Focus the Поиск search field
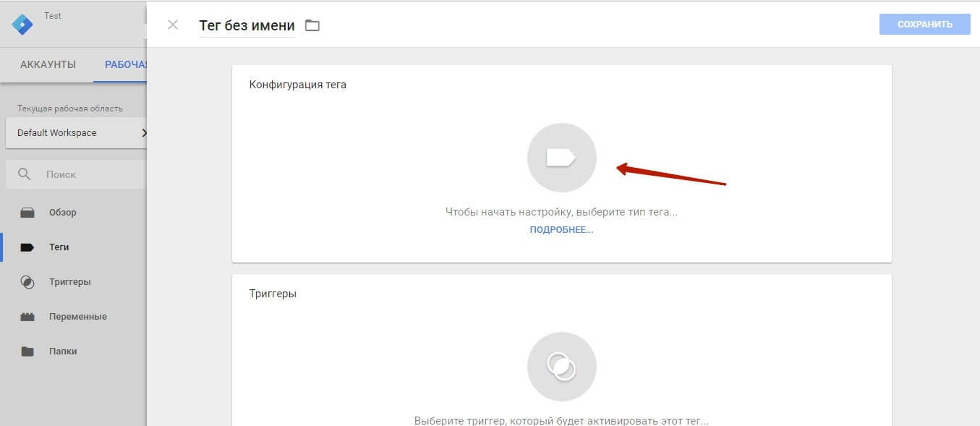 [76, 174]
